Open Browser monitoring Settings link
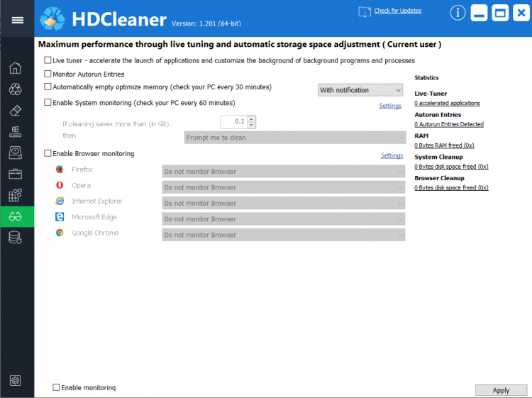532x398 pixels. tap(392, 155)
